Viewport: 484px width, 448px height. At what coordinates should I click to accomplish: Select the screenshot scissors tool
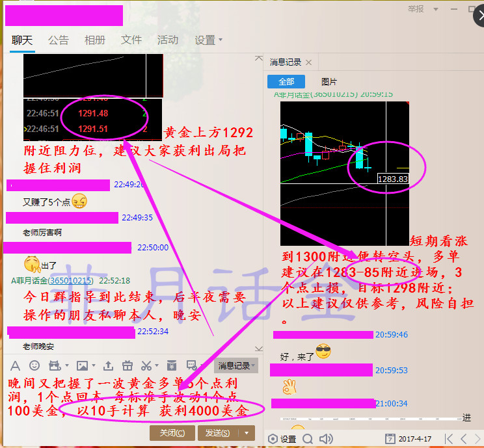[146, 365]
